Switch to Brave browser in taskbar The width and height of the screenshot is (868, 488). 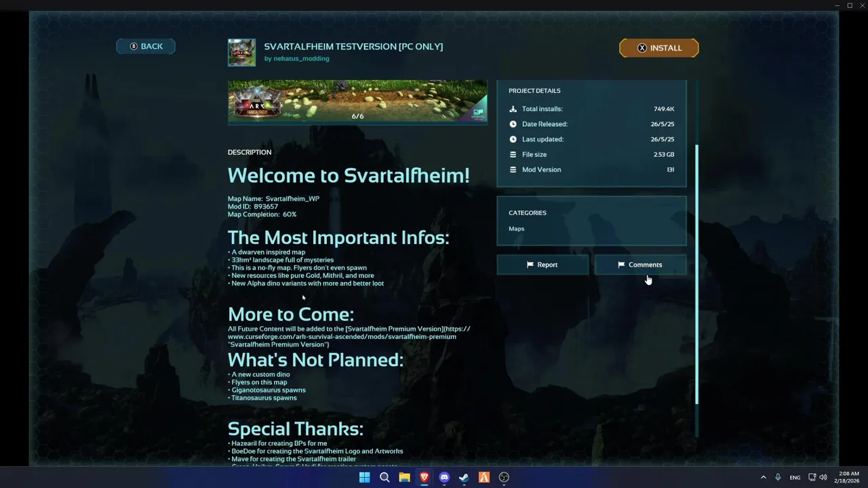425,477
